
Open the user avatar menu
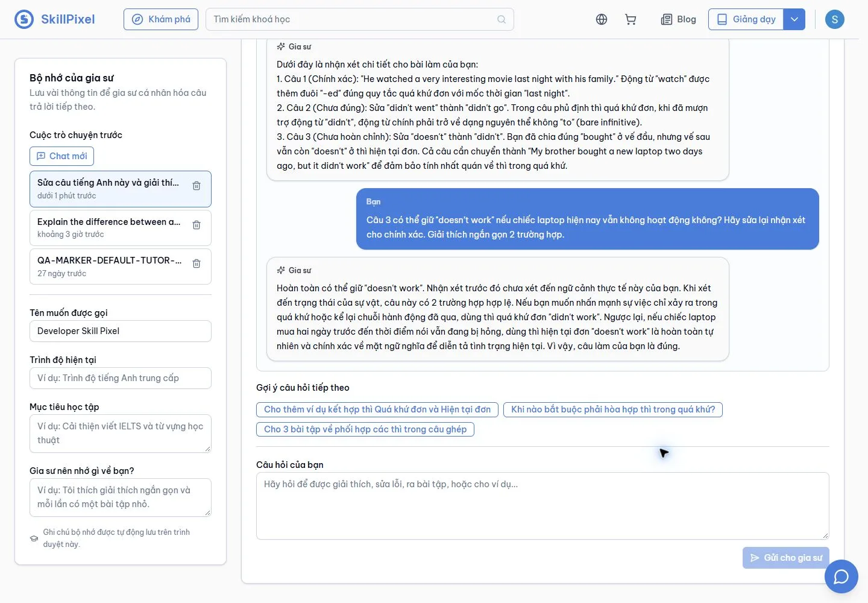[x=835, y=19]
